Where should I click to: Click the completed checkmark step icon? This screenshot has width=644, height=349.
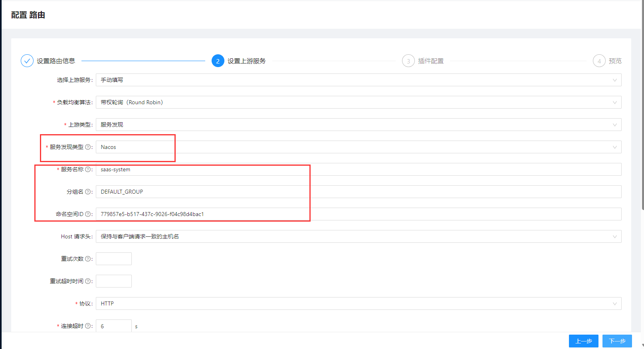pos(27,61)
